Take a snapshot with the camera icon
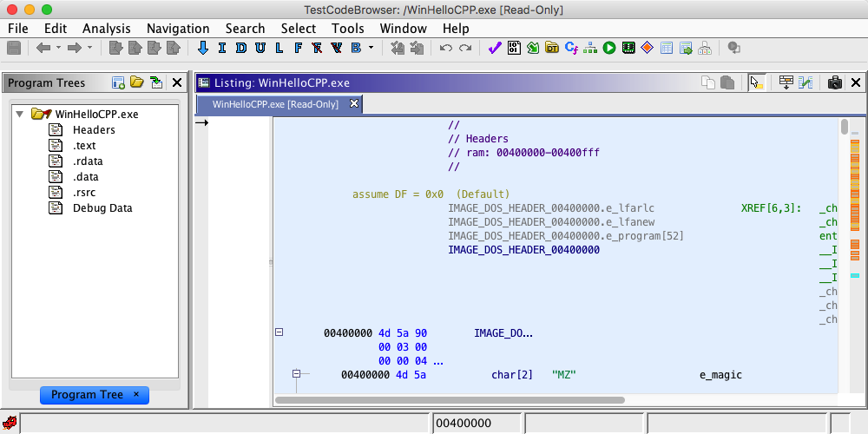This screenshot has height=434, width=868. [x=834, y=82]
